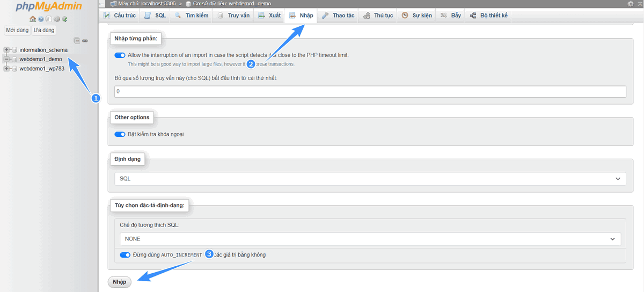The height and width of the screenshot is (292, 644).
Task: Open webdemo1_demo database breadcrumb link
Action: click(x=232, y=3)
